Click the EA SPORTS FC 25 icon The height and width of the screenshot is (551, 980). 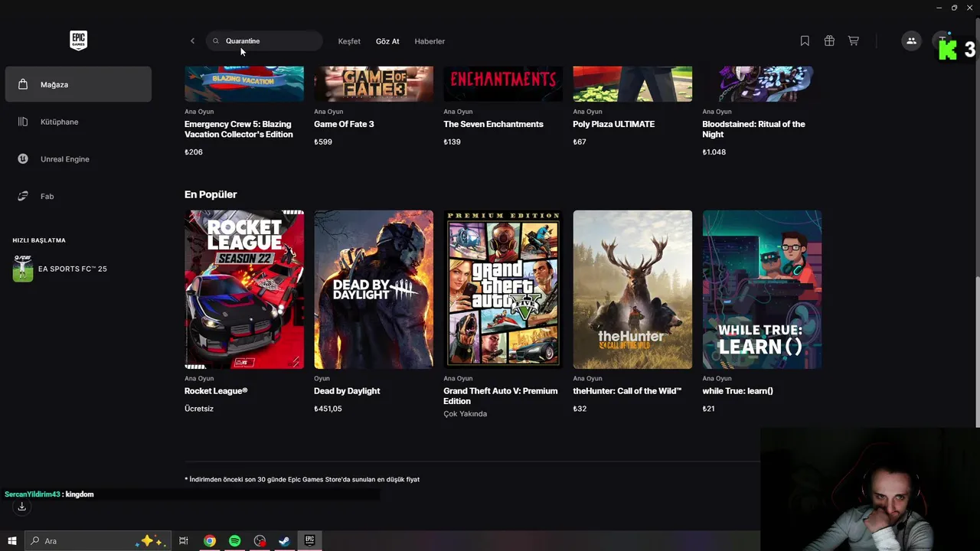pyautogui.click(x=23, y=269)
